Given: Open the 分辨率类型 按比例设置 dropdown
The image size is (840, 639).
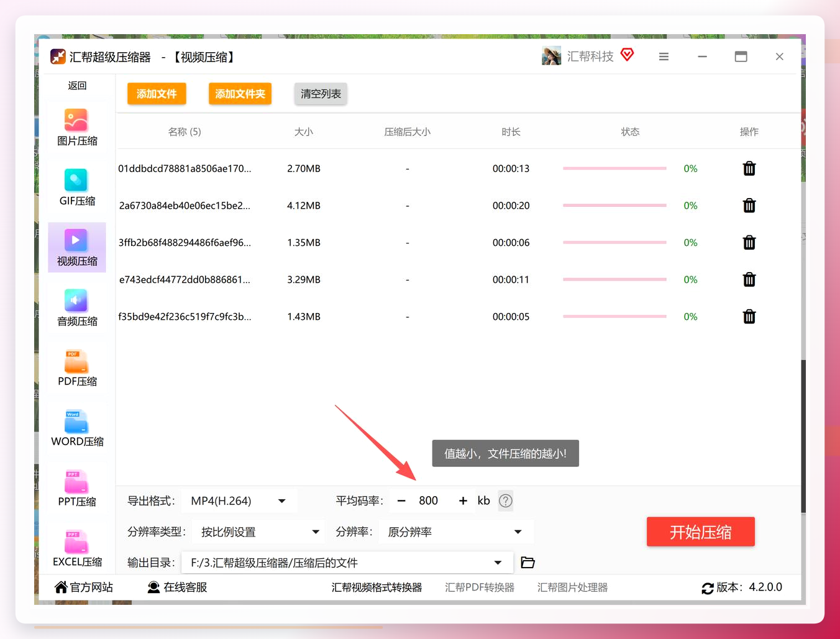Looking at the screenshot, I should tap(258, 532).
